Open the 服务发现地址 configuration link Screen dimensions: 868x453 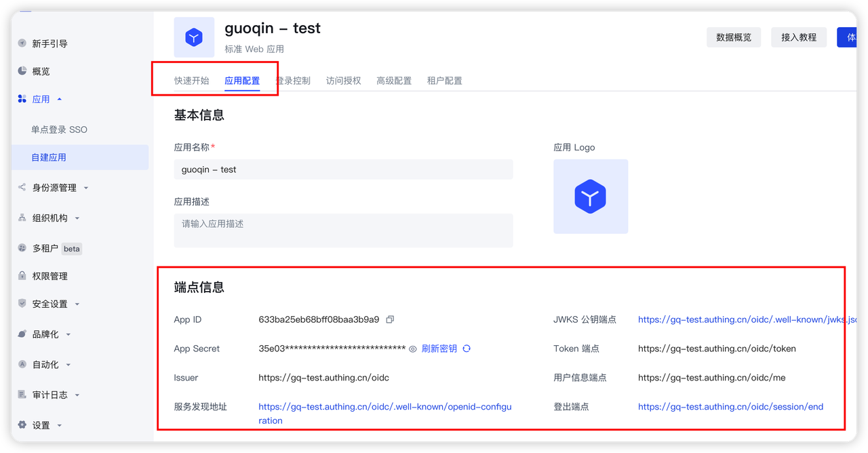tap(385, 406)
